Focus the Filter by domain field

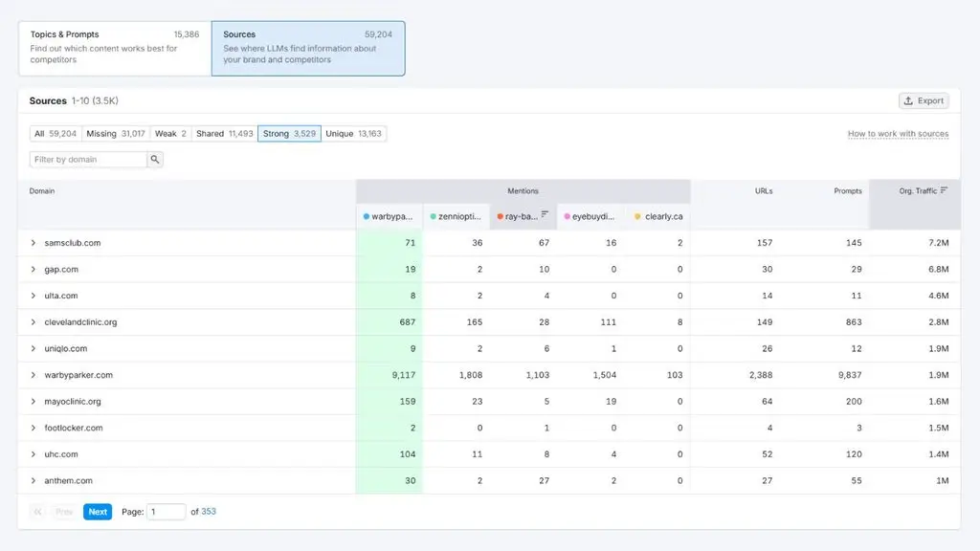pyautogui.click(x=88, y=160)
